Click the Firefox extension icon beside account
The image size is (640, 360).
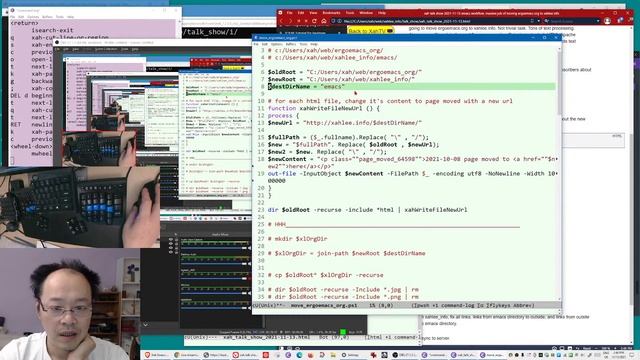619,20
